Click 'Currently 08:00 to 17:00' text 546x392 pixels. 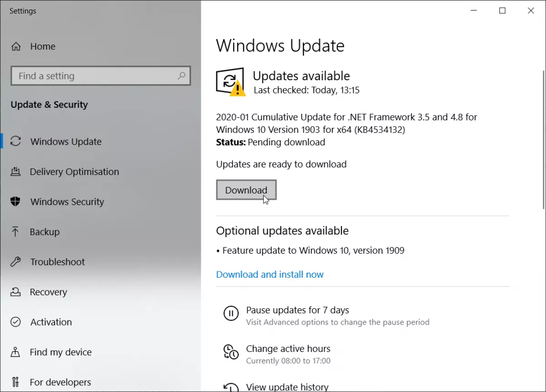288,361
